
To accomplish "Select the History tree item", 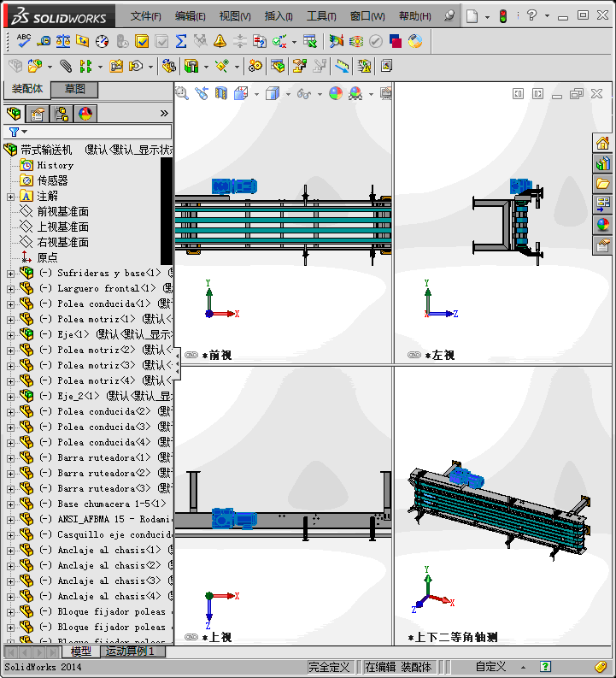I will pos(55,165).
